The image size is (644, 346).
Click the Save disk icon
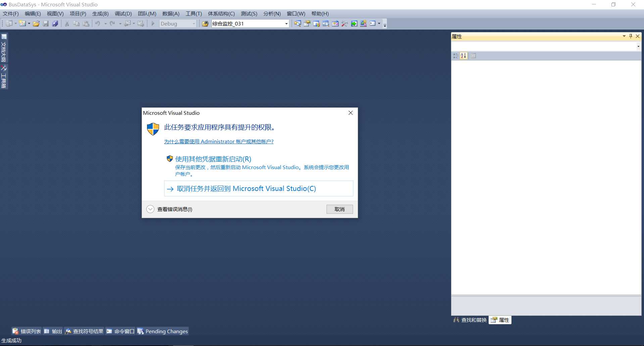(x=46, y=23)
